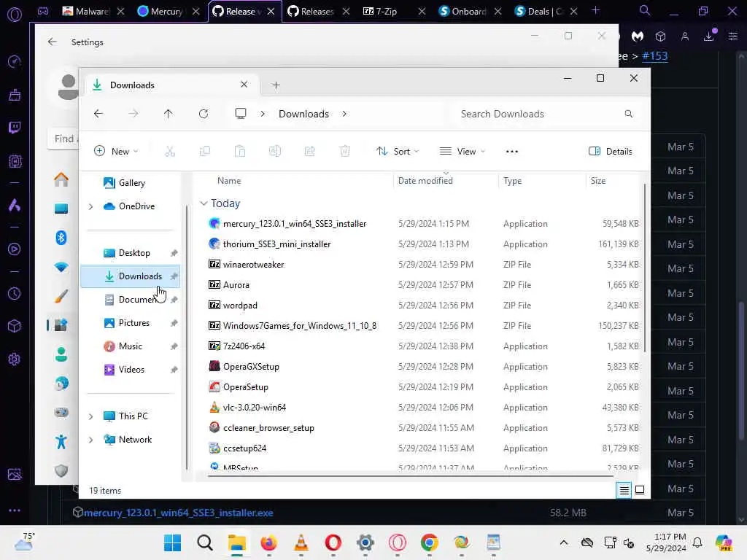
Task: Expand Network tree node
Action: [90, 440]
